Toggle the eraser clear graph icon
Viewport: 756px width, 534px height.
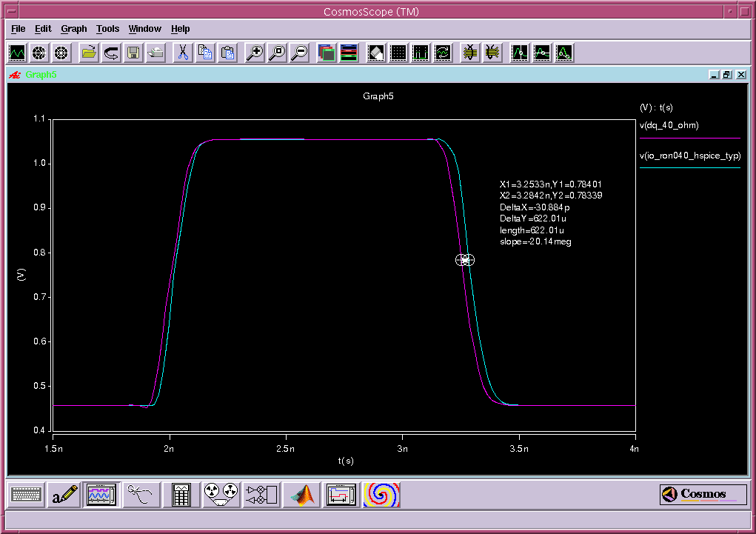[375, 53]
